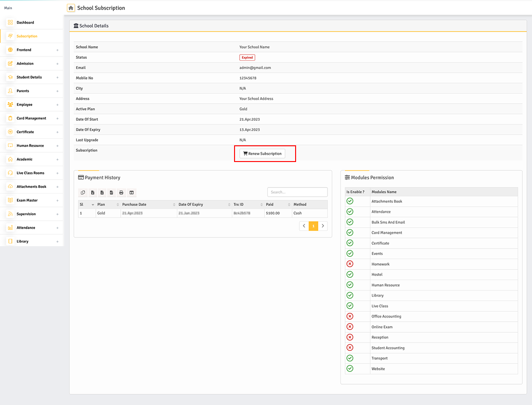Open the column visibility selector
This screenshot has height=405, width=532.
131,193
